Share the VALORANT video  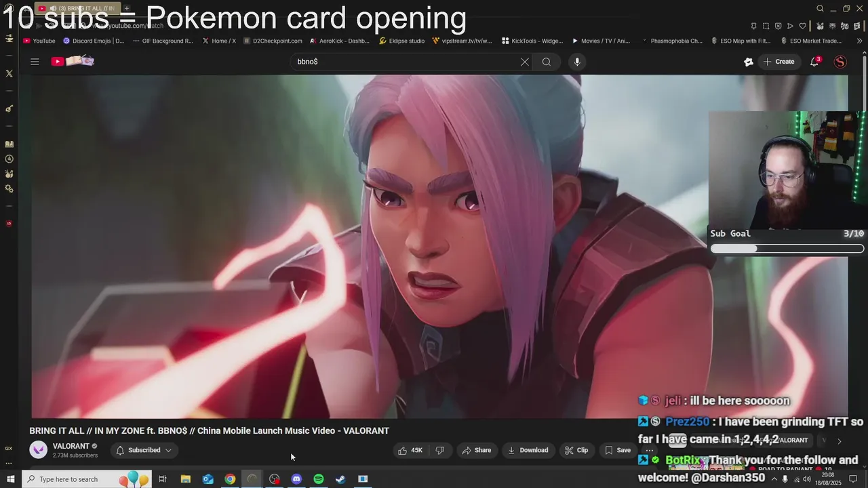(476, 450)
